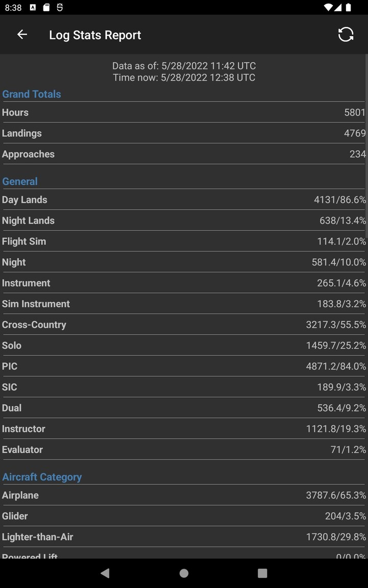Viewport: 368px width, 588px height.
Task: Select the Solo hours entry
Action: point(184,345)
